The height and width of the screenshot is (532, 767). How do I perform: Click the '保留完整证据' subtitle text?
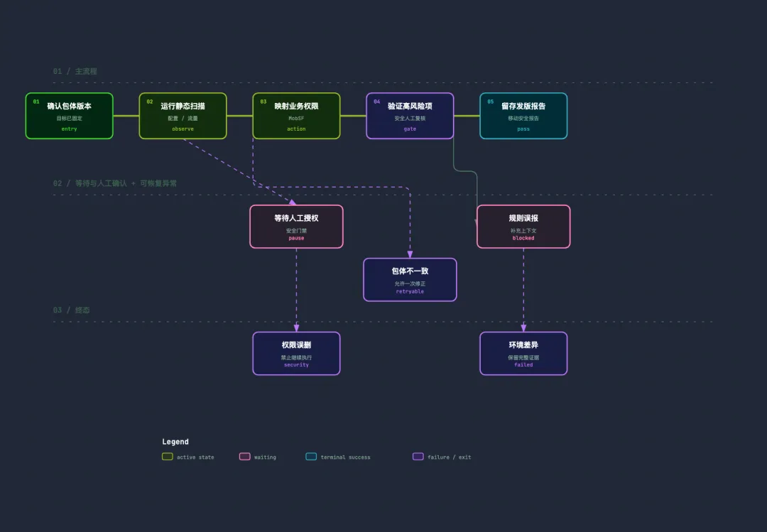pos(523,358)
